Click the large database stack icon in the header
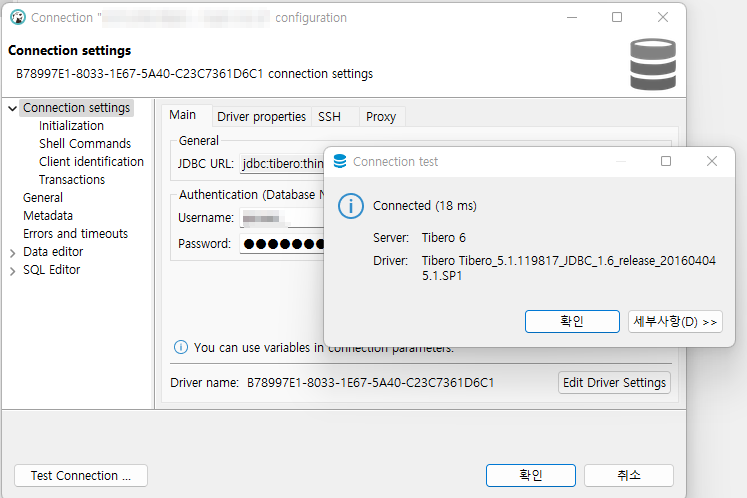This screenshot has width=747, height=498. 653,64
